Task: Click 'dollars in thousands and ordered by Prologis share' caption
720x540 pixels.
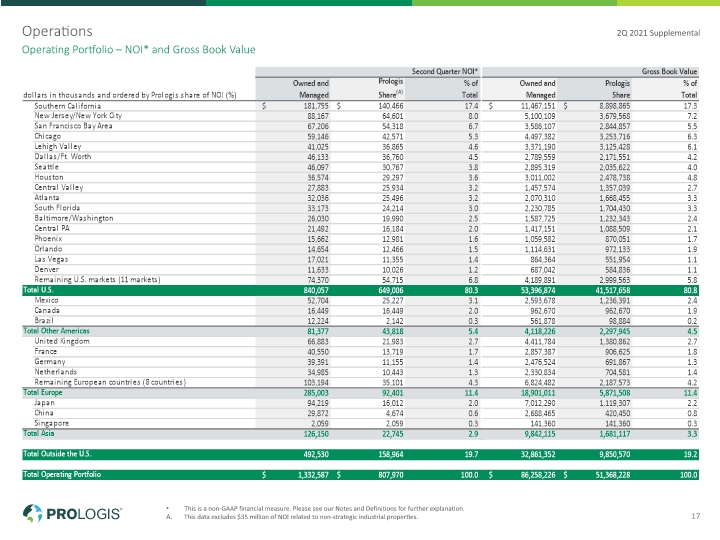Action: pyautogui.click(x=129, y=95)
